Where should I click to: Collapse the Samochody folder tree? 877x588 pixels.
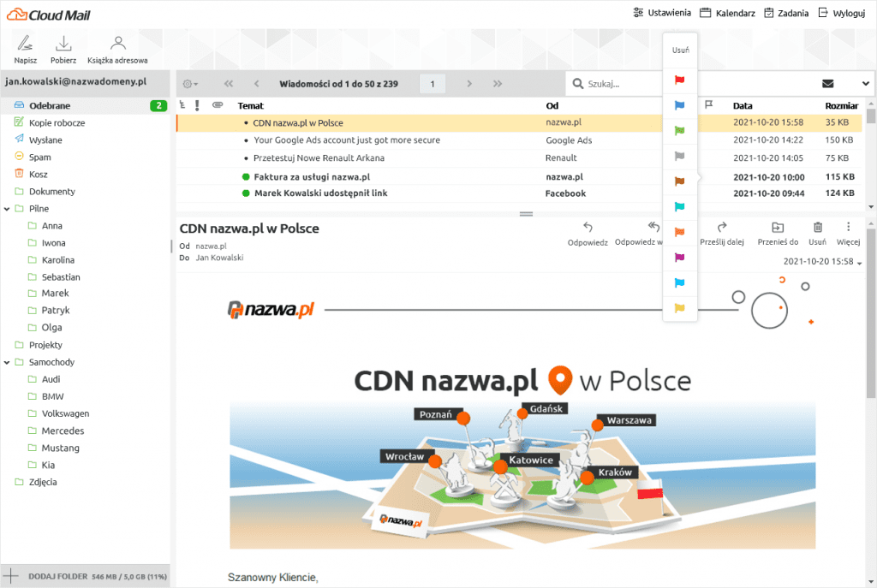click(x=7, y=363)
